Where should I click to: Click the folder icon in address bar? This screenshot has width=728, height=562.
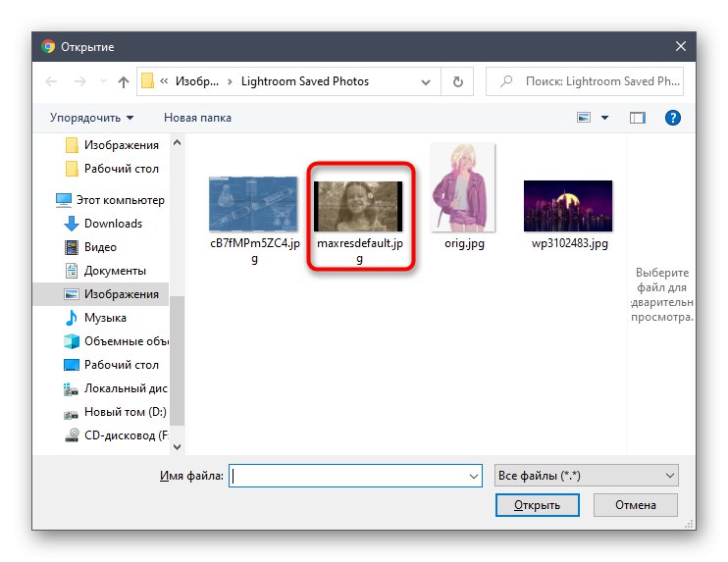(x=147, y=80)
